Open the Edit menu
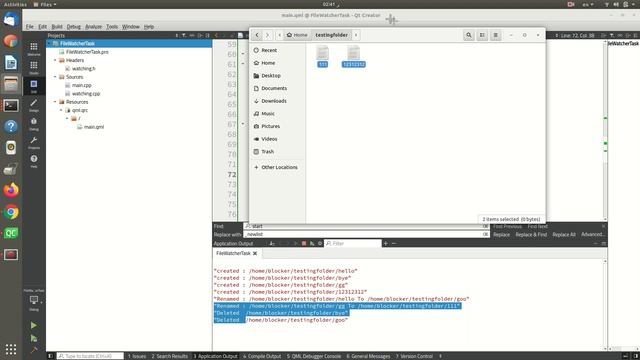The image size is (640, 360). point(42,27)
